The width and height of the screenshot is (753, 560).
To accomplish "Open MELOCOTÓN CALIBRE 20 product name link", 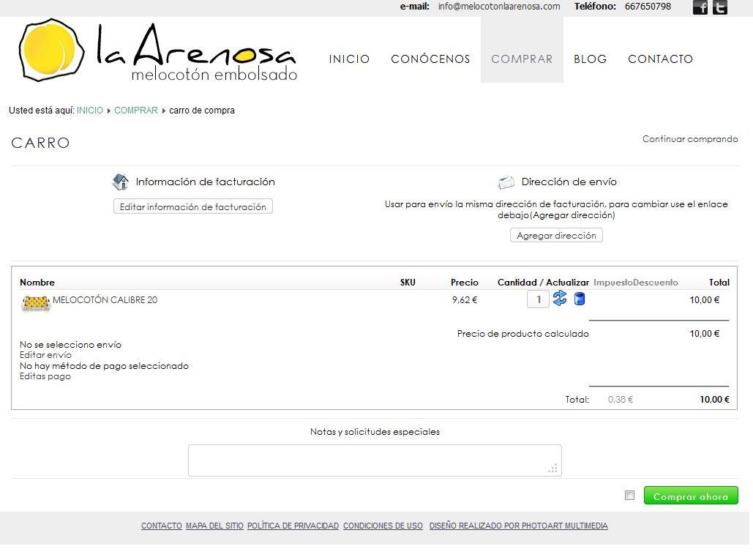I will (x=105, y=299).
